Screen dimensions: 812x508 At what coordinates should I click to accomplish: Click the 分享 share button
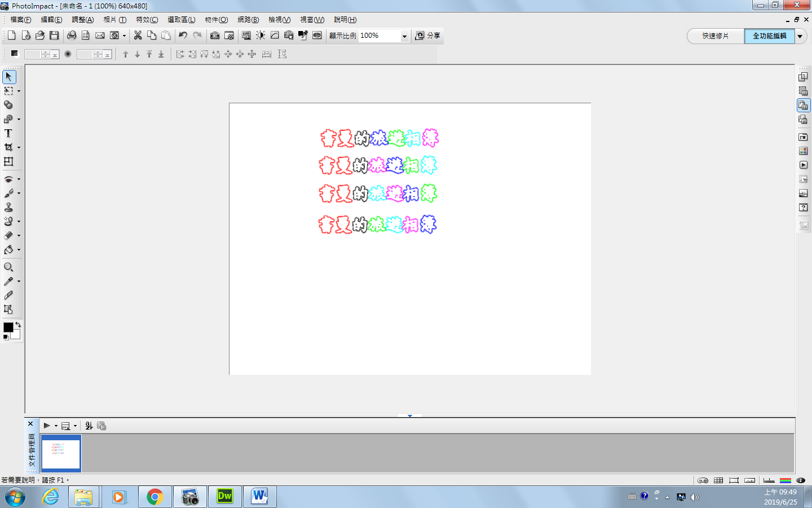(428, 36)
